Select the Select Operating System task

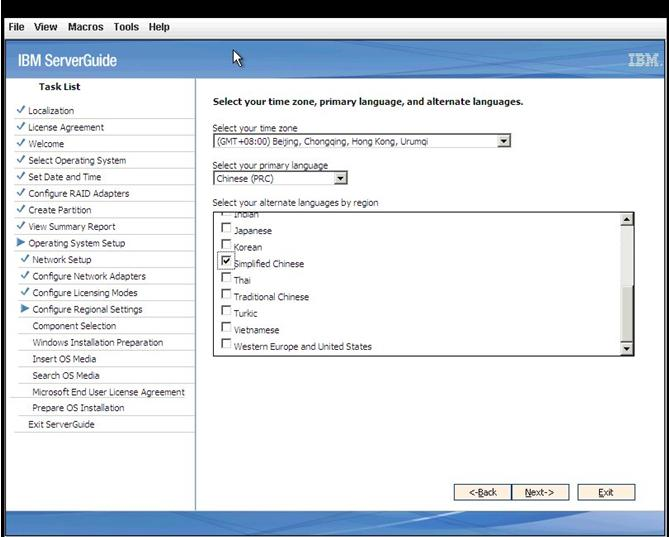point(77,161)
